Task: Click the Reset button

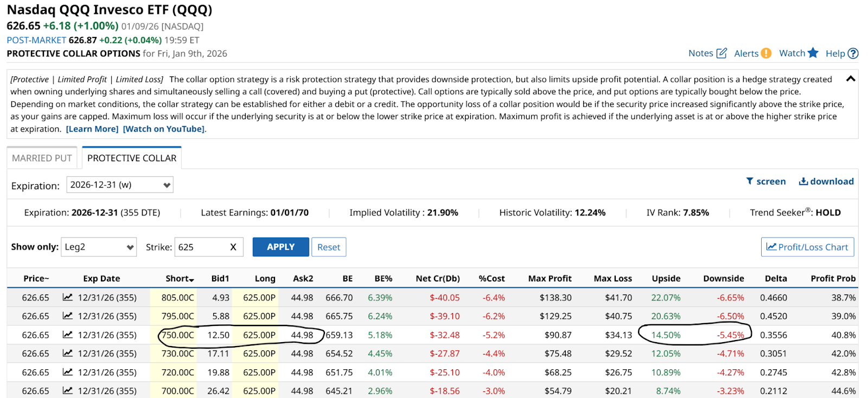Action: pyautogui.click(x=329, y=247)
